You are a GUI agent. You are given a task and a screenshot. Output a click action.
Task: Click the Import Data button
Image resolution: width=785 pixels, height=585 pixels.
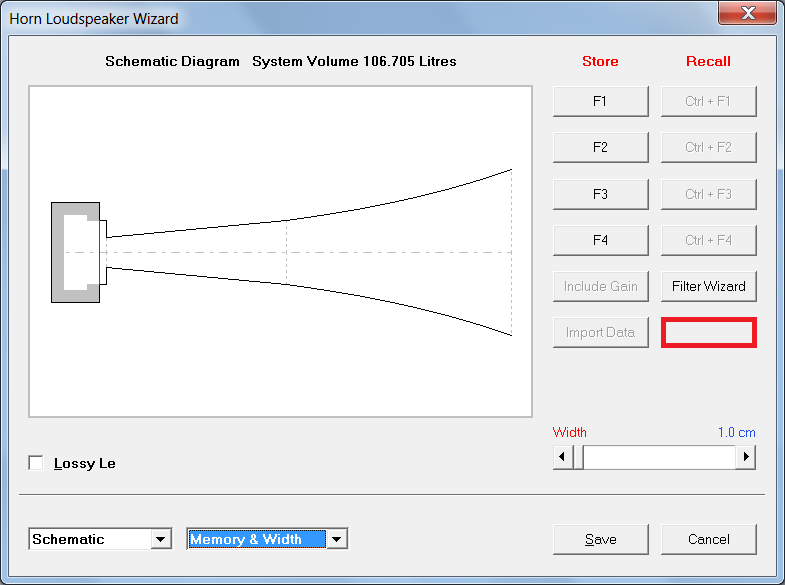(x=600, y=332)
